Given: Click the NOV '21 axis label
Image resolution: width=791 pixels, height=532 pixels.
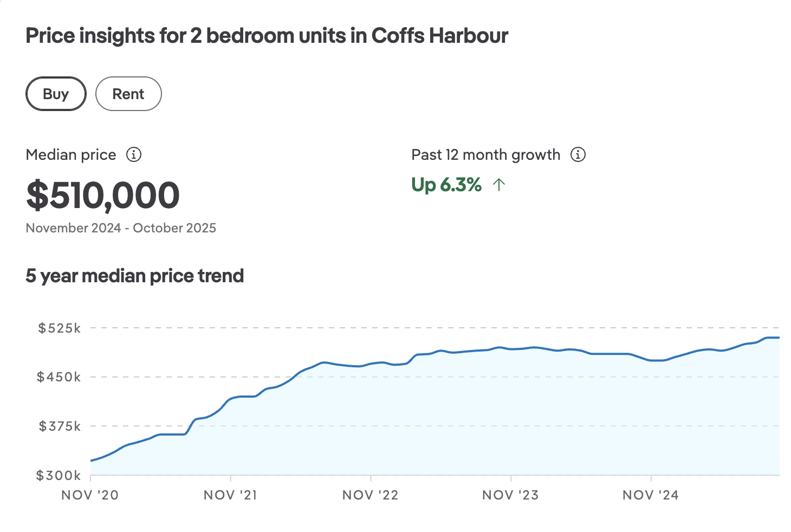Looking at the screenshot, I should (x=230, y=495).
